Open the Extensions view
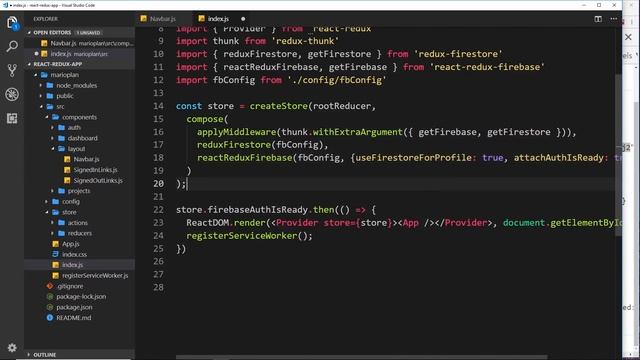Viewport: 640px width, 360px height. pos(12,118)
